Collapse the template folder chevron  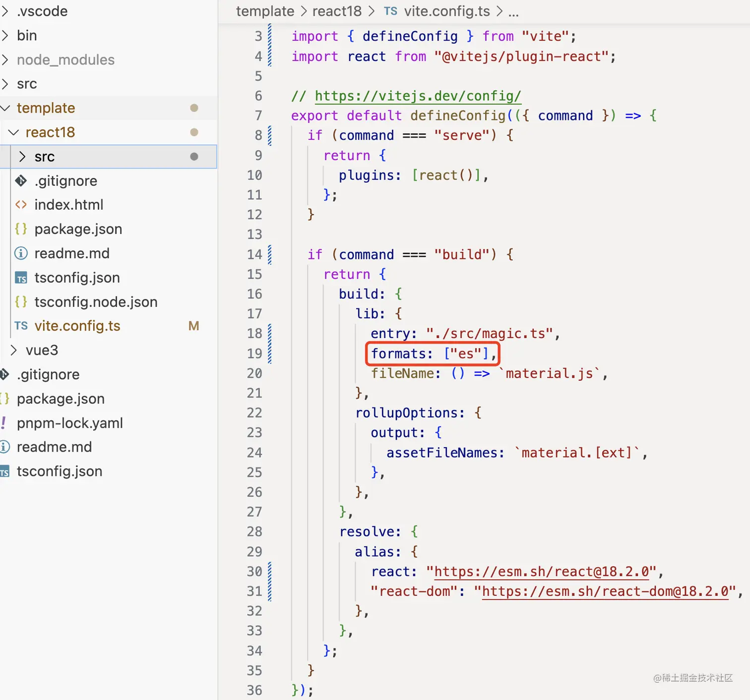click(5, 108)
